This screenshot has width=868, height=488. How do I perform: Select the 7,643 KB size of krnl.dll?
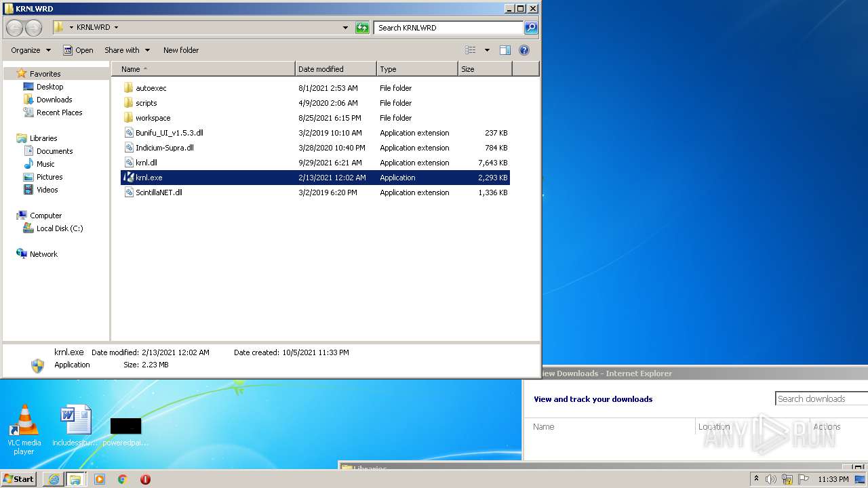click(493, 163)
